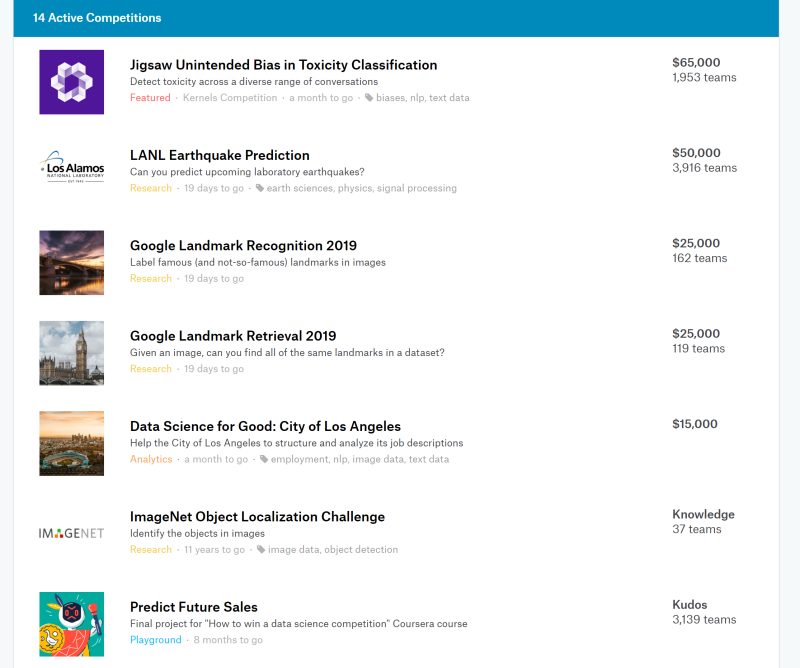Open Google Landmark Recognition 2019 title
This screenshot has height=668, width=800.
click(243, 245)
